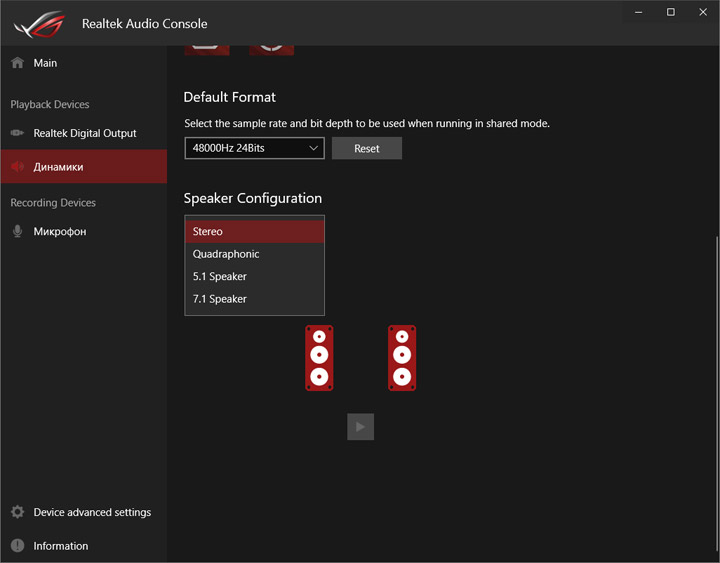Open Device advanced settings
The image size is (720, 563).
92,512
